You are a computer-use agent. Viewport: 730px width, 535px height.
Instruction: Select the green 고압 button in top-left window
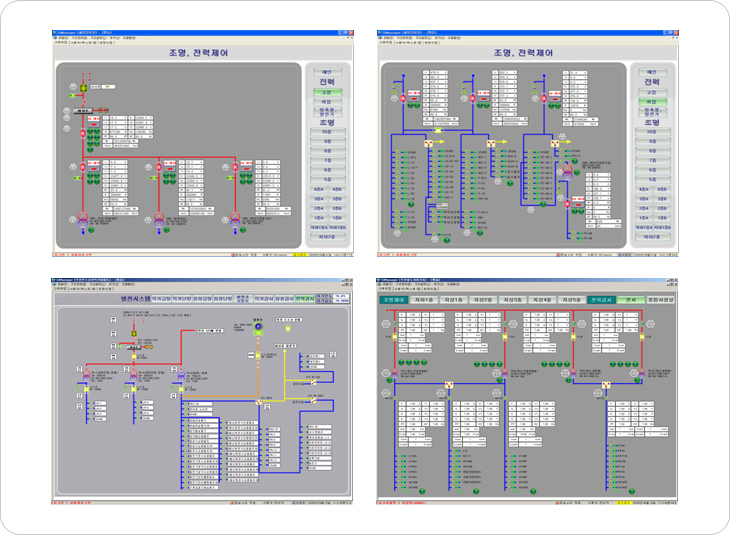[326, 92]
